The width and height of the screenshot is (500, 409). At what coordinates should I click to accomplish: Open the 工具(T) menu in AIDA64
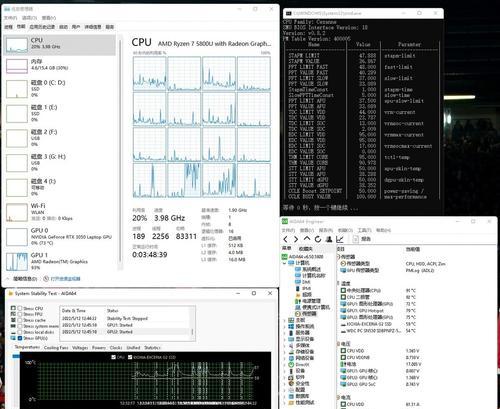[x=364, y=230]
